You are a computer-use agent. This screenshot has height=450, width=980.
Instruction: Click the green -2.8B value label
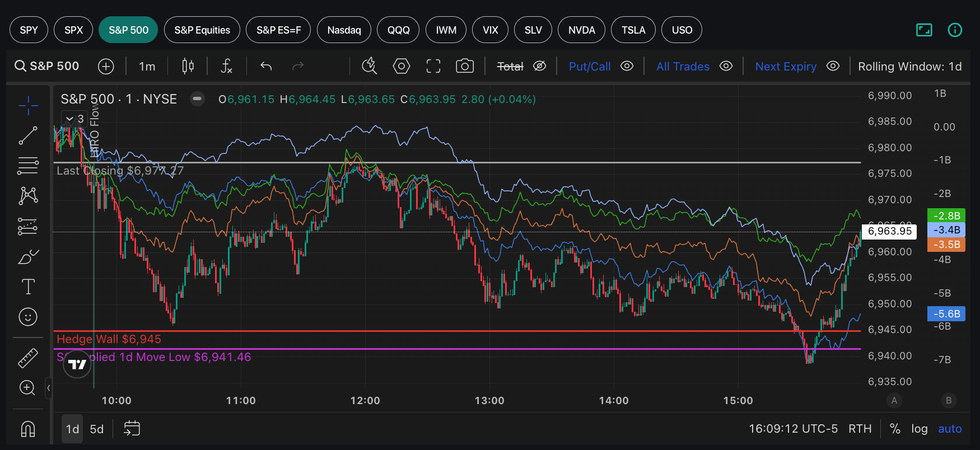(x=946, y=215)
